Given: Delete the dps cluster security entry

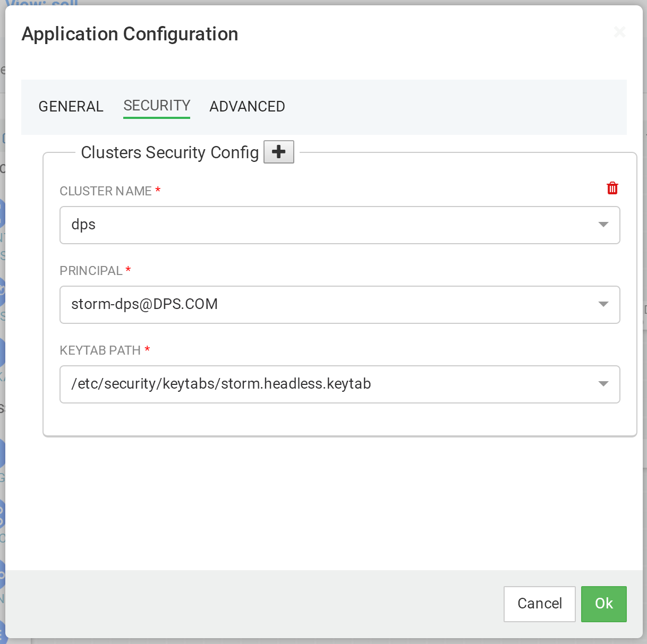Looking at the screenshot, I should 612,188.
